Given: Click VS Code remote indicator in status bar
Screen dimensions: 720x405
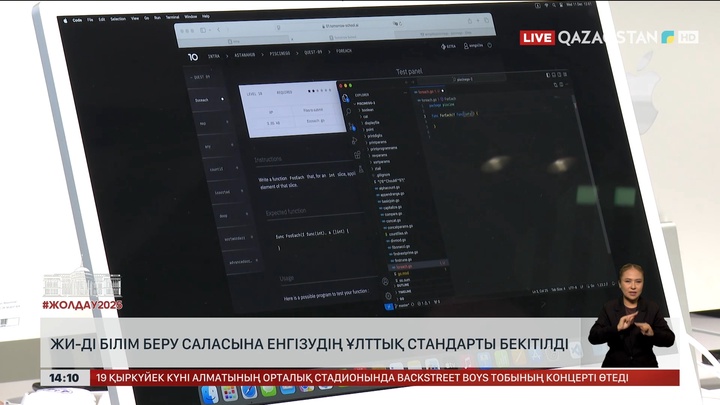Looking at the screenshot, I should (x=388, y=307).
